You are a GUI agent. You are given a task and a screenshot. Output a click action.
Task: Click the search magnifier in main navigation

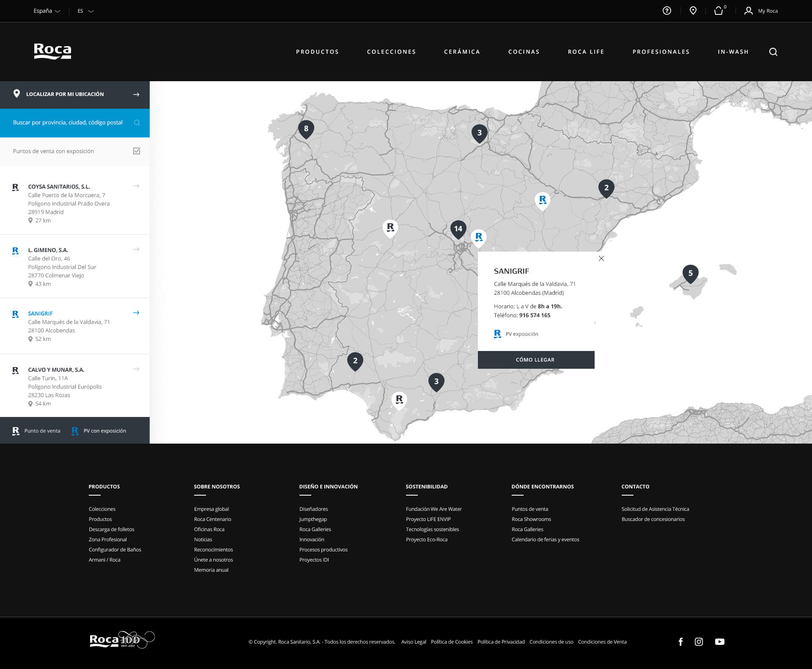pos(773,52)
